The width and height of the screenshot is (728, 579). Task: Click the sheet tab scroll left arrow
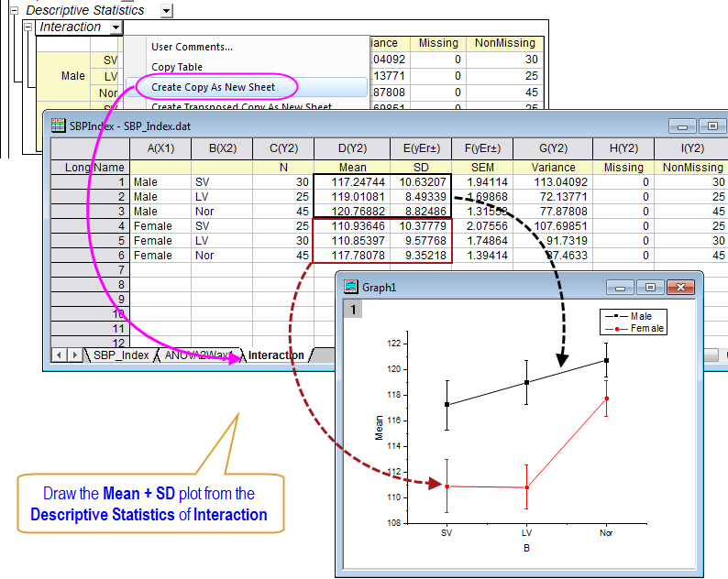coord(59,355)
